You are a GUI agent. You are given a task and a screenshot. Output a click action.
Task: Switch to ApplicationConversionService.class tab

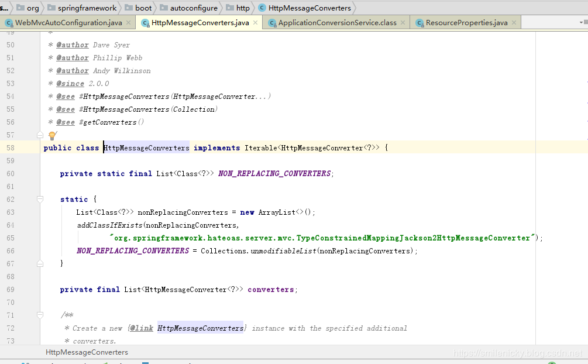click(336, 23)
